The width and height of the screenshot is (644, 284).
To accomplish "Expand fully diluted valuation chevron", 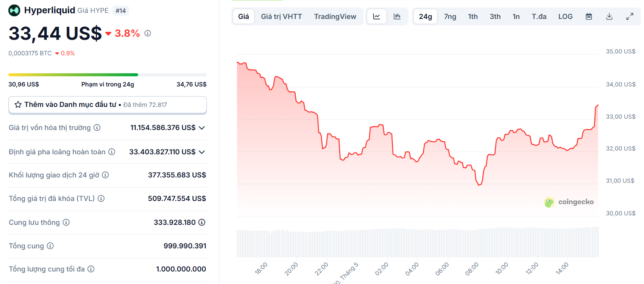I will (x=202, y=152).
